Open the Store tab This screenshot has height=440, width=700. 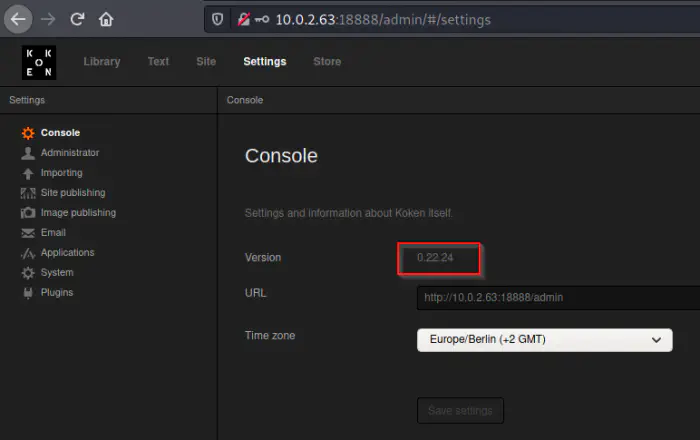(327, 62)
